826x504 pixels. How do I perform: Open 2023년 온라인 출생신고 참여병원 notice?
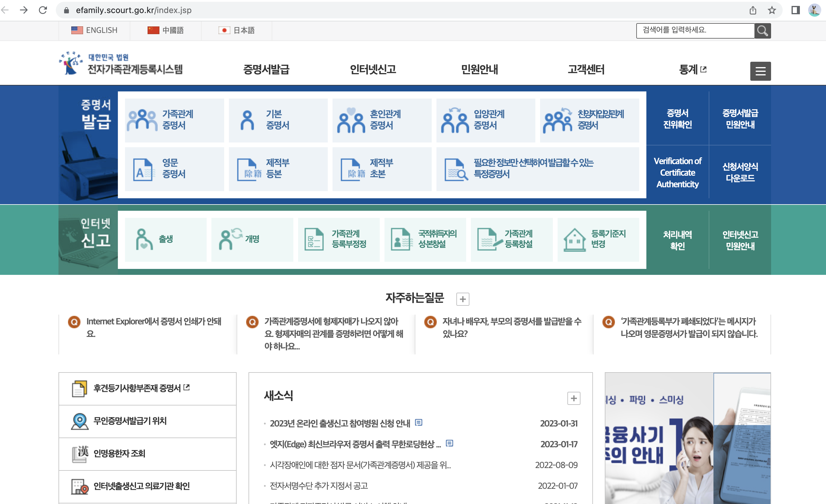pos(340,423)
